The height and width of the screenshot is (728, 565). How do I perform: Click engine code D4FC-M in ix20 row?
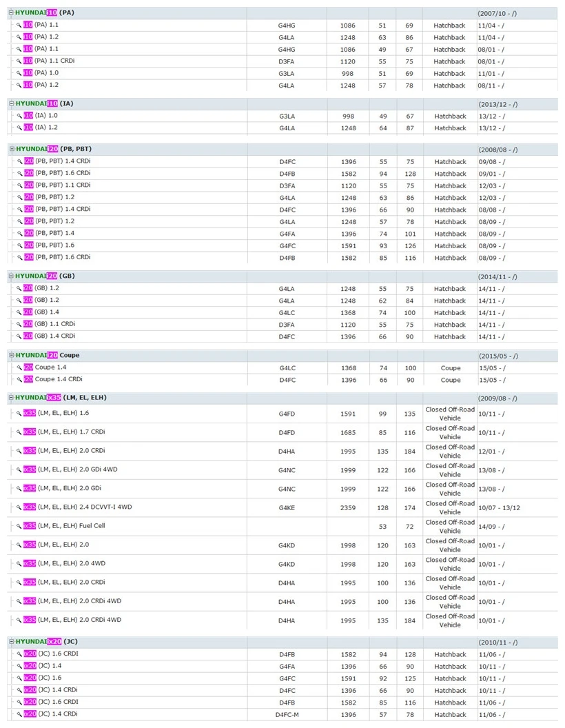coord(287,715)
